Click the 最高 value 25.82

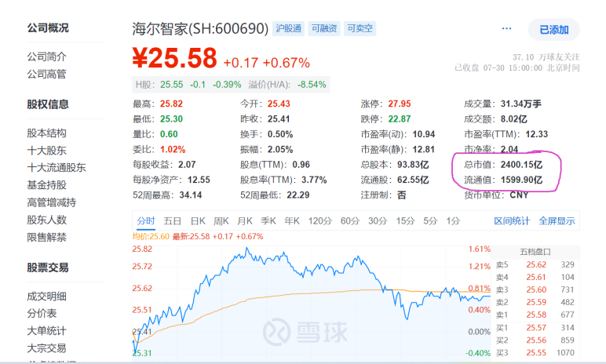tap(171, 104)
